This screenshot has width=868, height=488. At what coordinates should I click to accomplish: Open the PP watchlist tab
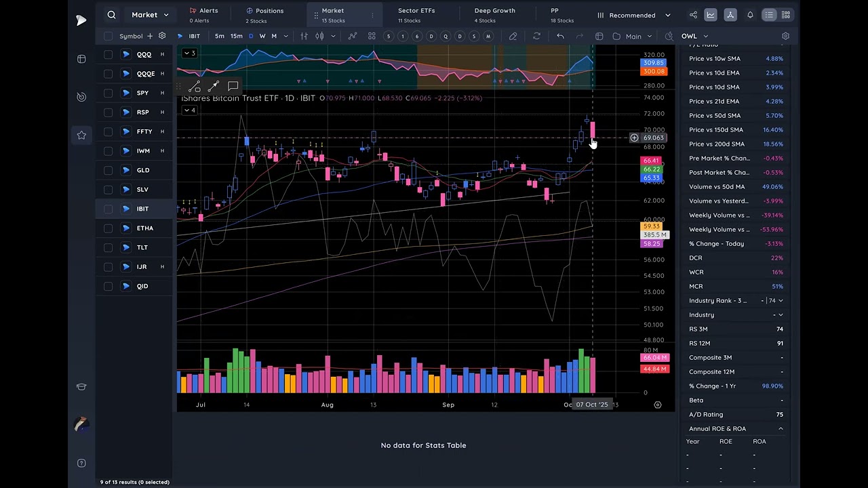click(x=561, y=15)
